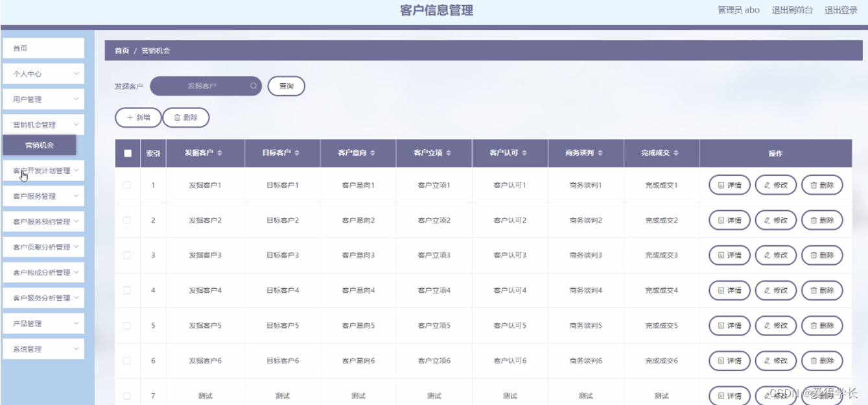Image resolution: width=868 pixels, height=405 pixels.
Task: Check the checkbox for row 5
Action: (126, 325)
